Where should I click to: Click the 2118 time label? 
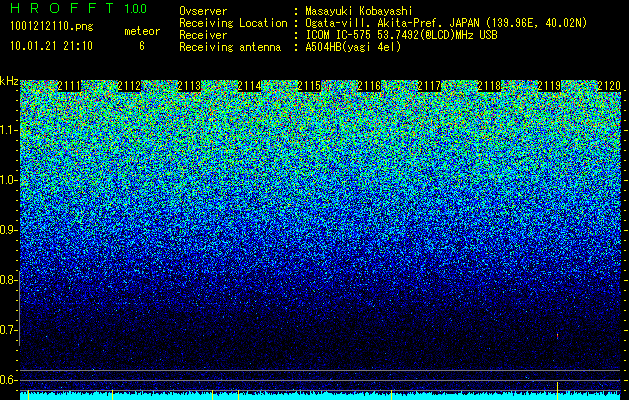489,86
